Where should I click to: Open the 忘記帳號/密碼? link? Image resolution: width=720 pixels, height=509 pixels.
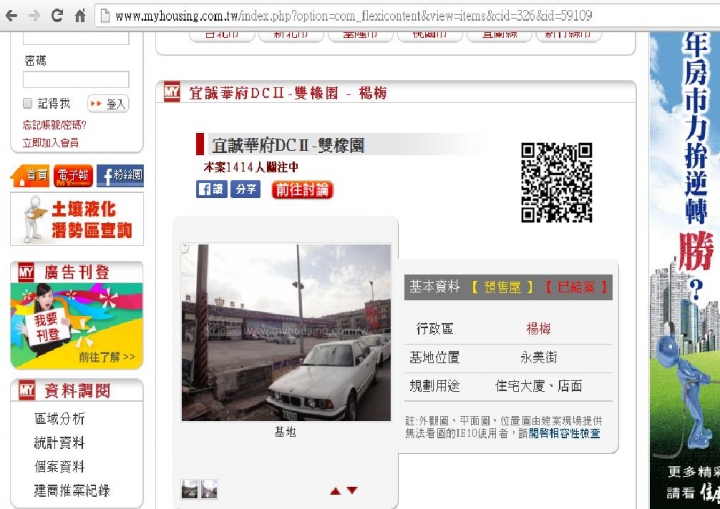pyautogui.click(x=54, y=125)
